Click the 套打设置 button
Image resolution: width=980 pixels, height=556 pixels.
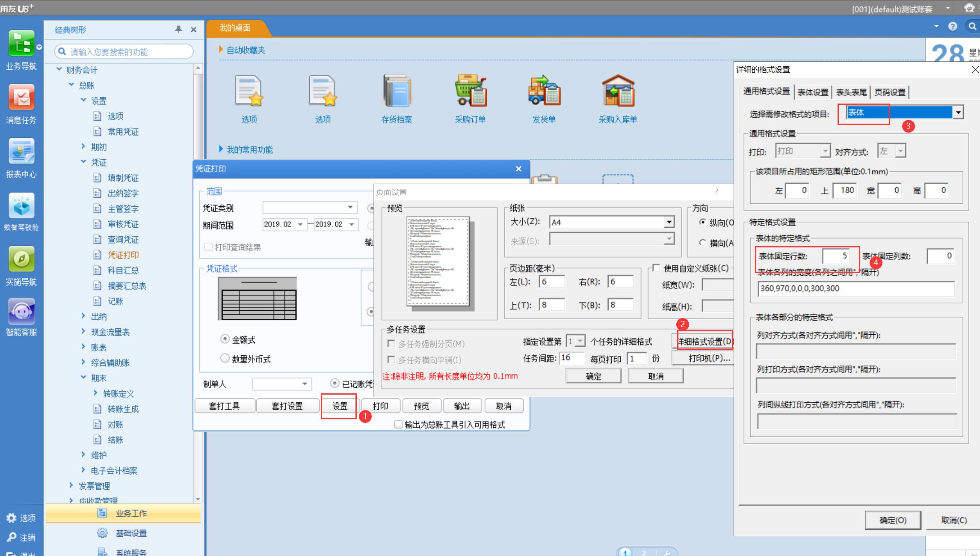pos(287,406)
